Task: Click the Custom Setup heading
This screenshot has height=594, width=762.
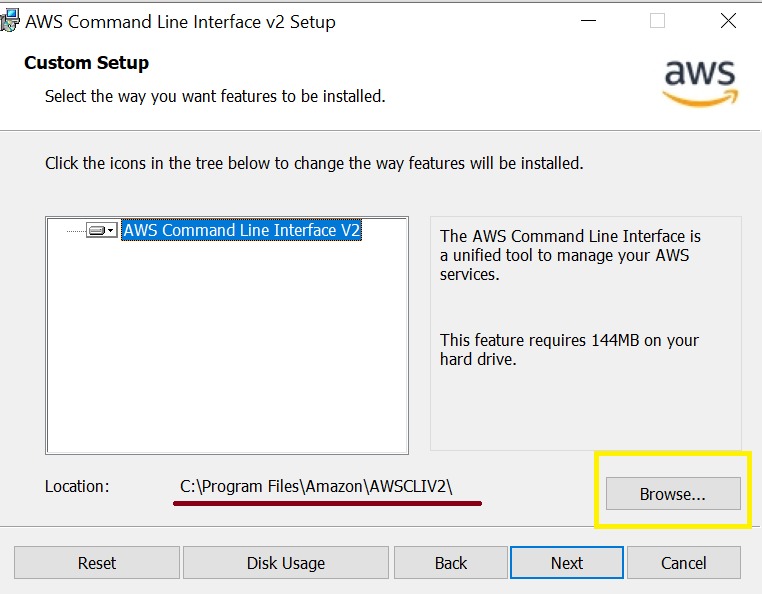Action: 87,63
